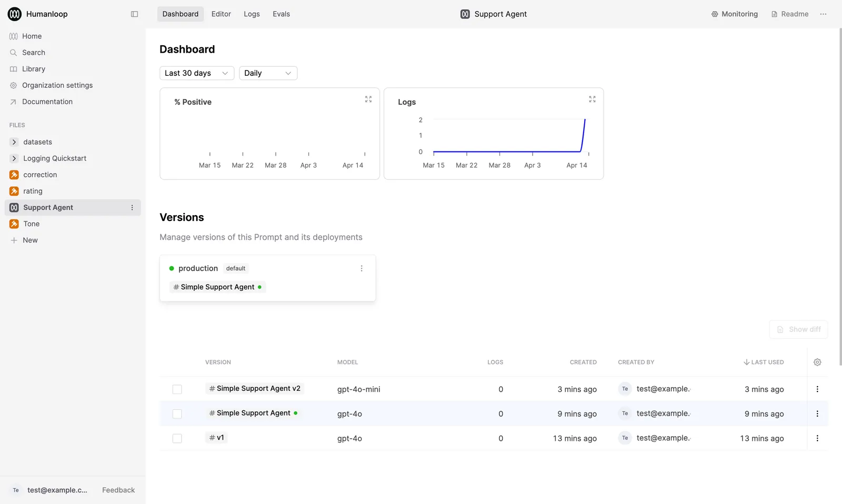842x504 pixels.
Task: Switch to the Logs tab
Action: pyautogui.click(x=252, y=14)
